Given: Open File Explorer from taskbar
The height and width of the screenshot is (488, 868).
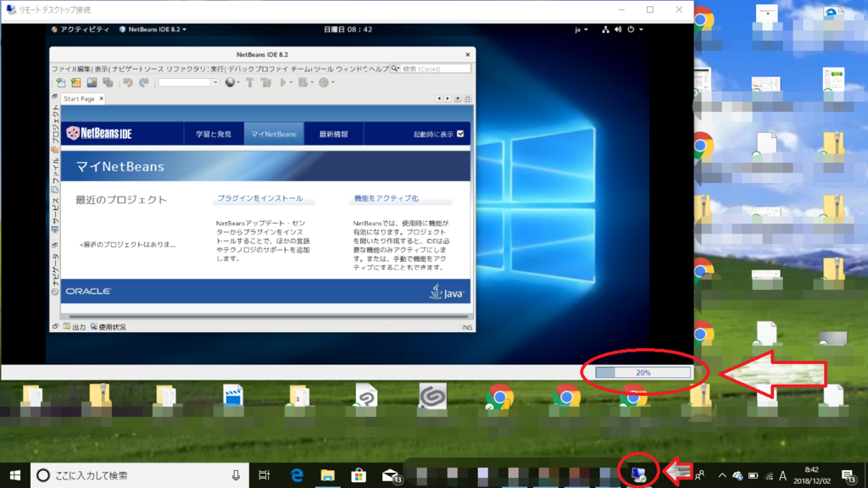Looking at the screenshot, I should click(x=328, y=475).
